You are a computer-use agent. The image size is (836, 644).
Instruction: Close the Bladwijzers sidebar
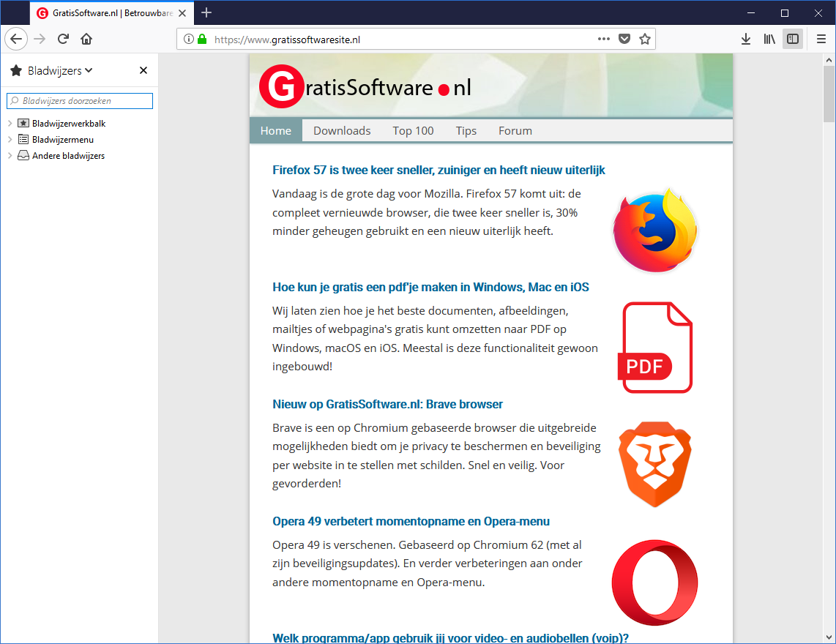tap(143, 70)
